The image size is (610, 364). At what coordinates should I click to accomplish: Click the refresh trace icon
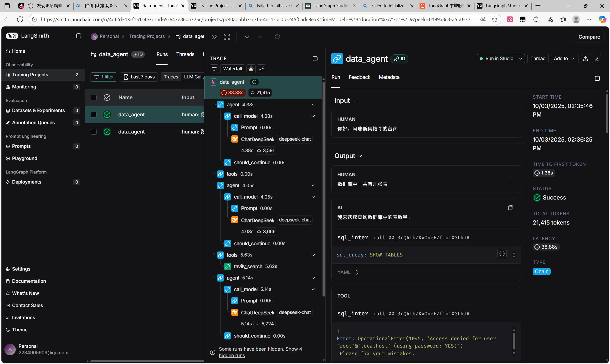point(277,36)
